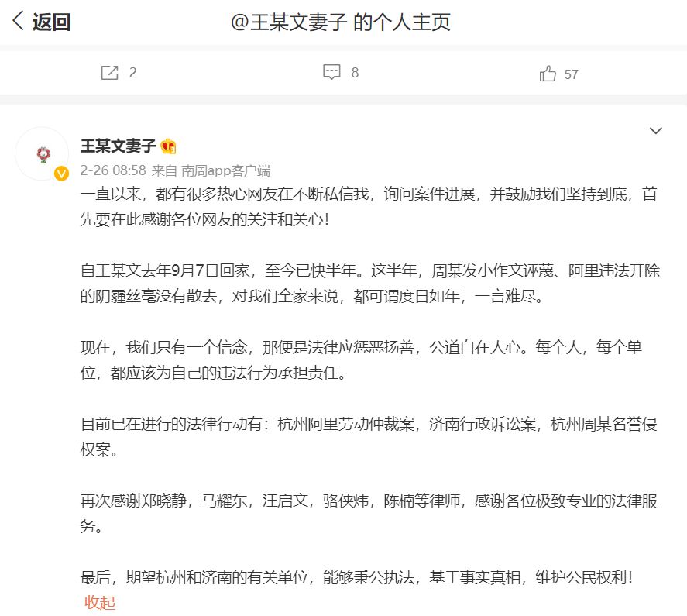The width and height of the screenshot is (687, 616).
Task: Click the page title @王某文妻子 的个人主页
Action: click(x=341, y=22)
